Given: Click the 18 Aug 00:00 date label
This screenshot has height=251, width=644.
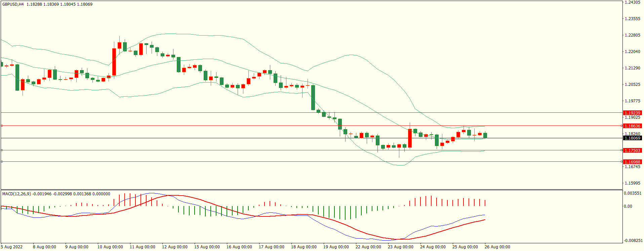Looking at the screenshot, I should click(x=304, y=247).
